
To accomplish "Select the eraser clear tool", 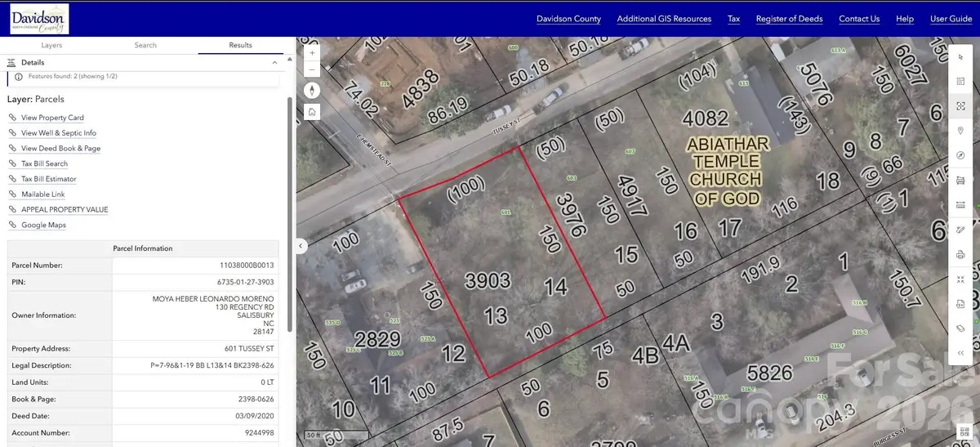I will [x=960, y=329].
